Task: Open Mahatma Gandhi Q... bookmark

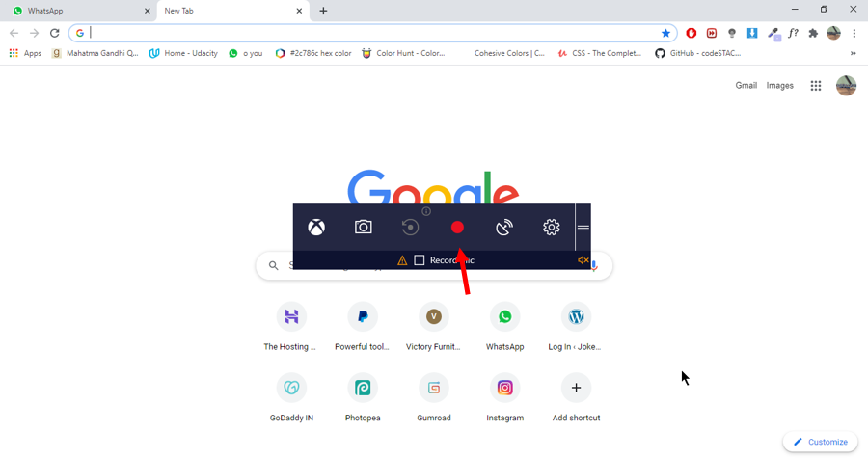Action: [x=95, y=53]
